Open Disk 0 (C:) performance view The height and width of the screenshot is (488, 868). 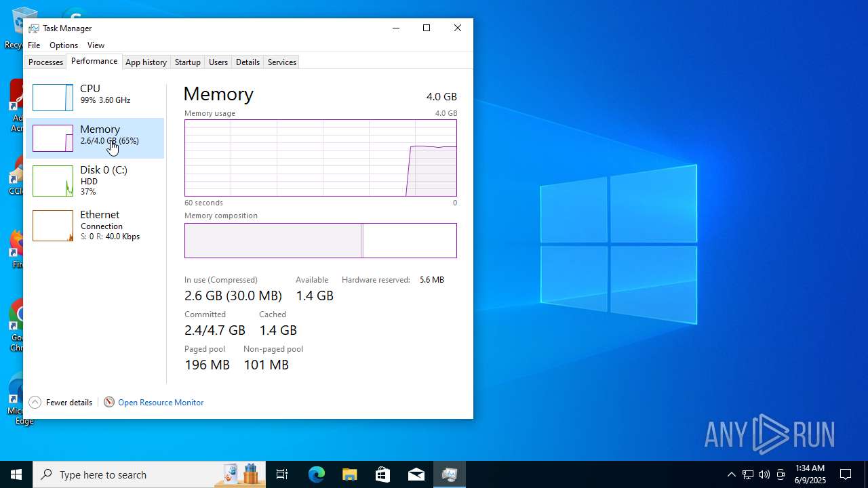coord(95,181)
